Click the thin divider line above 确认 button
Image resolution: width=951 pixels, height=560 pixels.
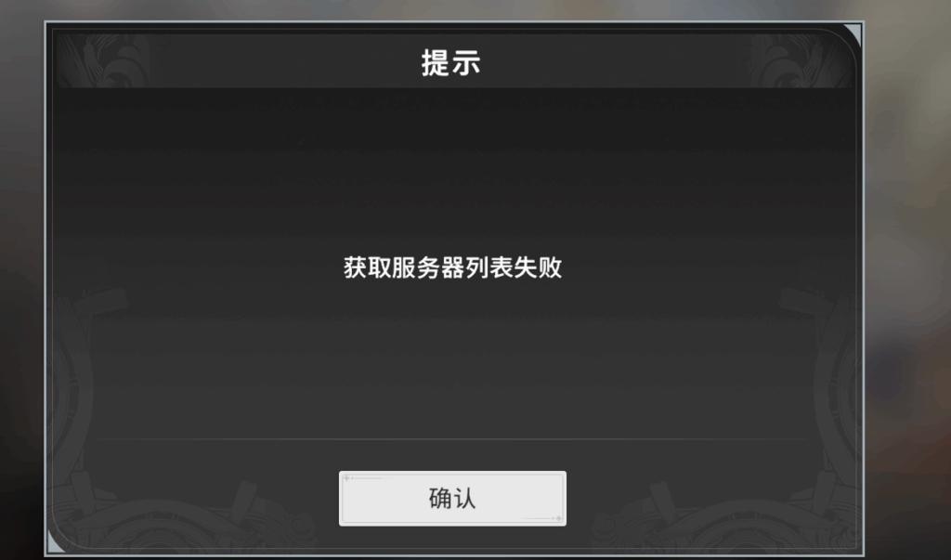[x=452, y=438]
